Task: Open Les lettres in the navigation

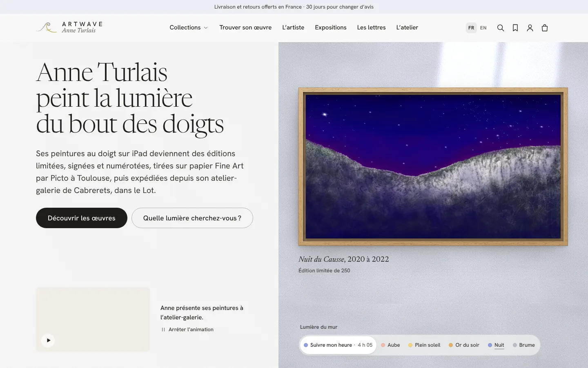Action: [x=371, y=27]
